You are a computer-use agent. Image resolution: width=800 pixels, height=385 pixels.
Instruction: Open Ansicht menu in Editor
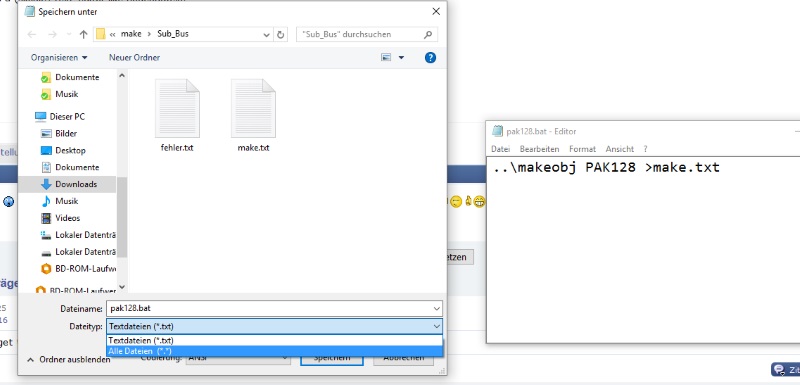tap(619, 149)
